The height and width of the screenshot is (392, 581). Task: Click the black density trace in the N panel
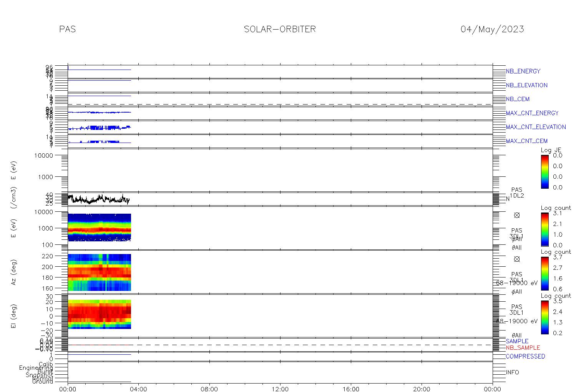point(99,199)
